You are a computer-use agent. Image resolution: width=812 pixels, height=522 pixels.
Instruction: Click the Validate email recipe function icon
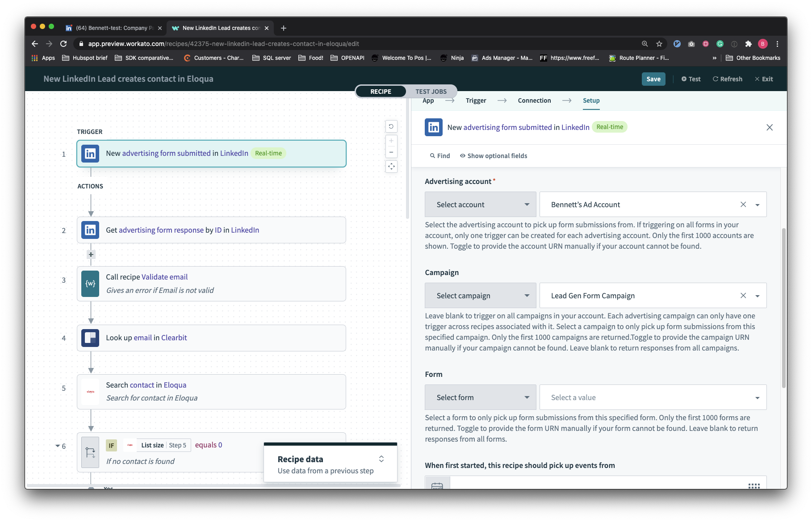(90, 284)
